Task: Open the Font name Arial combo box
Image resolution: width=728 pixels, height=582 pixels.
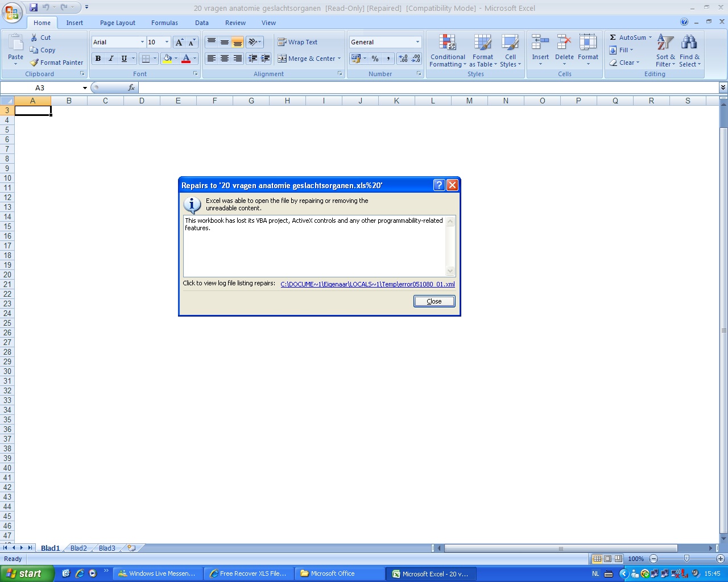Action: coord(118,42)
